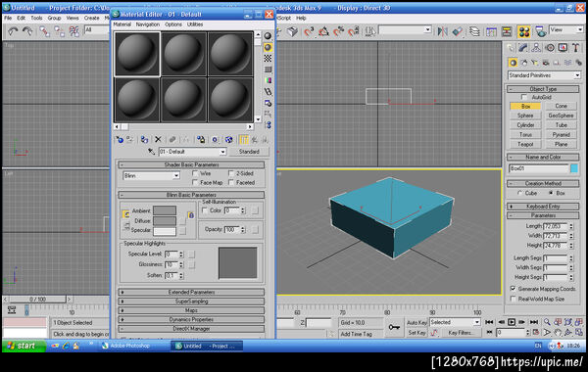Open the Help menu in main window
This screenshot has height=372, width=588.
pos(301,18)
